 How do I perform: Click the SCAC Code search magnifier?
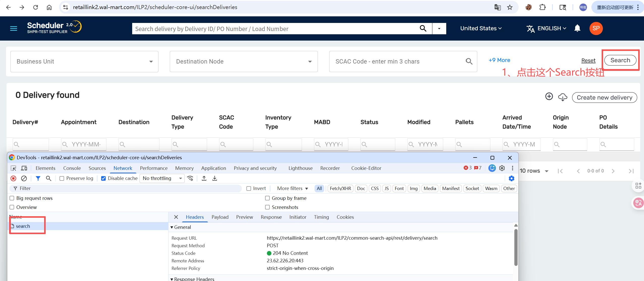coord(469,61)
